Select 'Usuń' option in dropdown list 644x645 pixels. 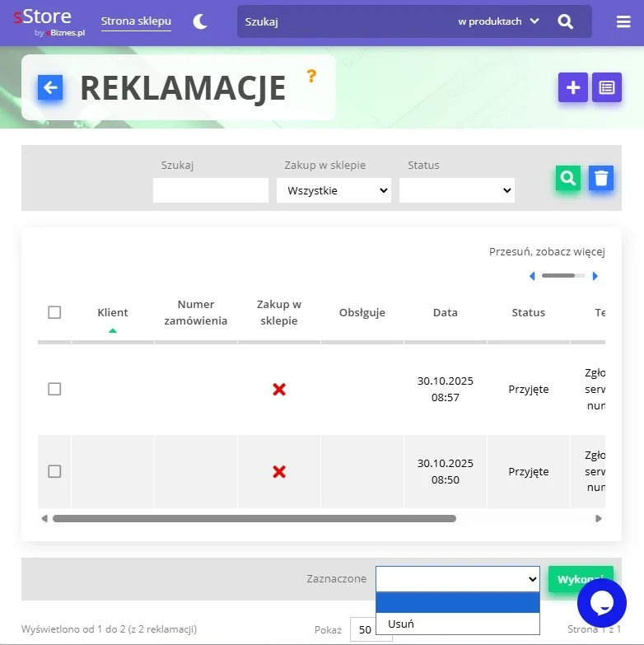coord(458,624)
